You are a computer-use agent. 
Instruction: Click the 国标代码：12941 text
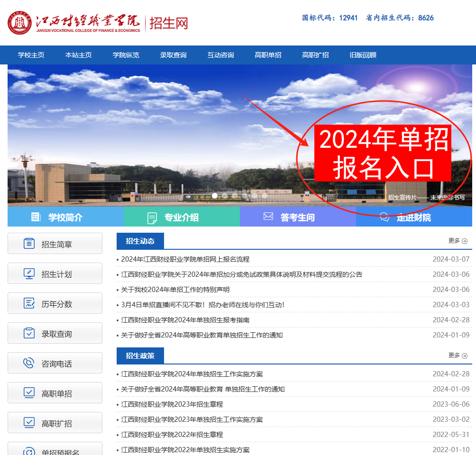[330, 18]
